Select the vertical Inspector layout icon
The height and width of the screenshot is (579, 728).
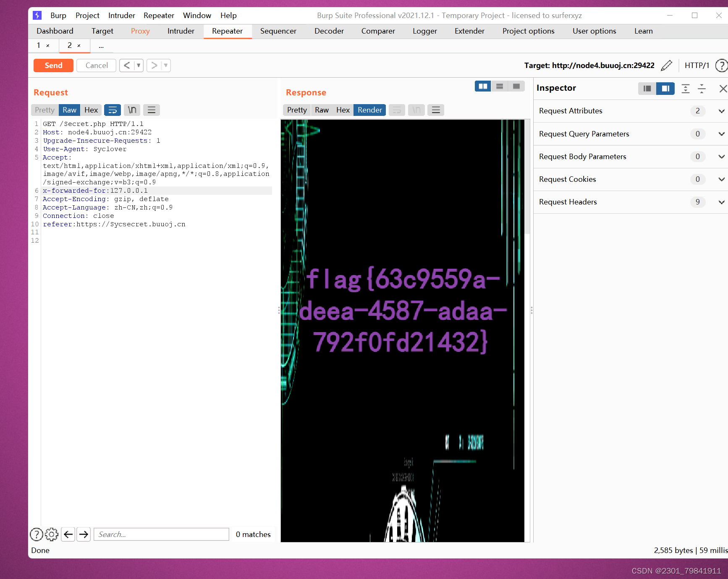[x=665, y=89]
